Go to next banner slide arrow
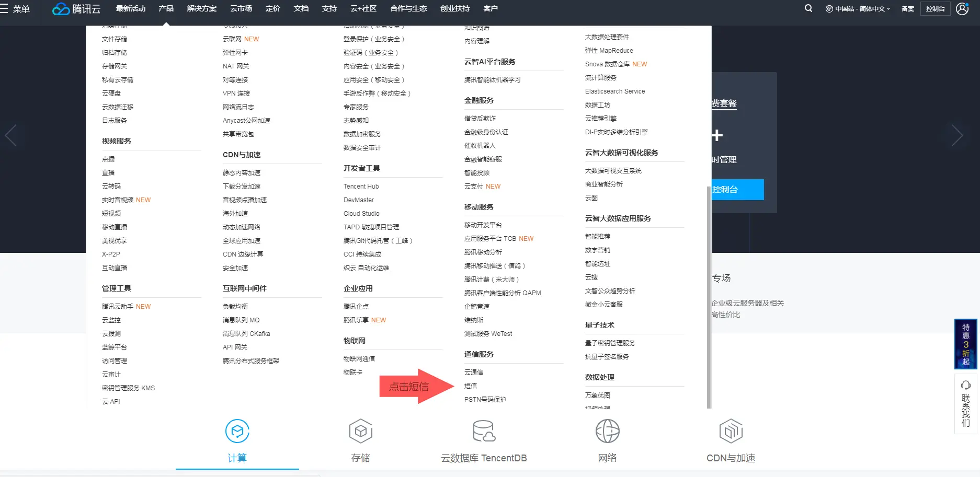This screenshot has height=477, width=980. [957, 135]
